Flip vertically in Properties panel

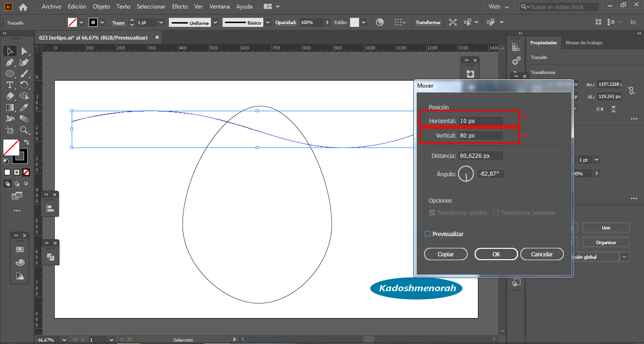613,109
